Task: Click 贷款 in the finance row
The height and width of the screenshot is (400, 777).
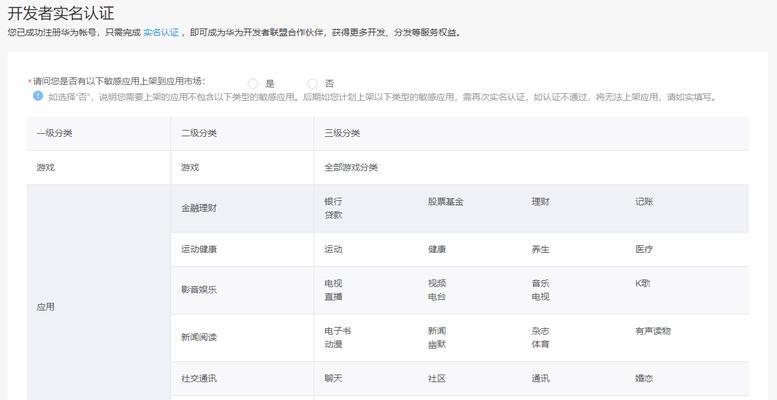Action: (x=333, y=216)
